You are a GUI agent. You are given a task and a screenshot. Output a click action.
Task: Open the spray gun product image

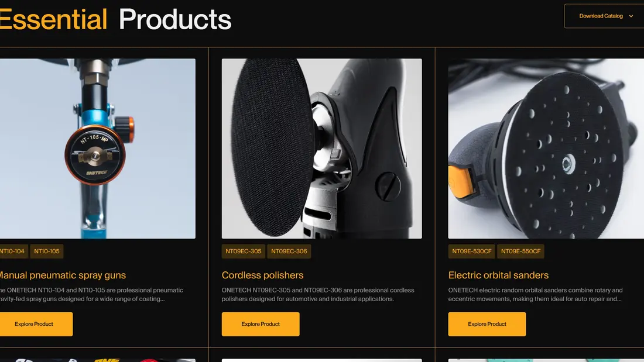(98, 149)
